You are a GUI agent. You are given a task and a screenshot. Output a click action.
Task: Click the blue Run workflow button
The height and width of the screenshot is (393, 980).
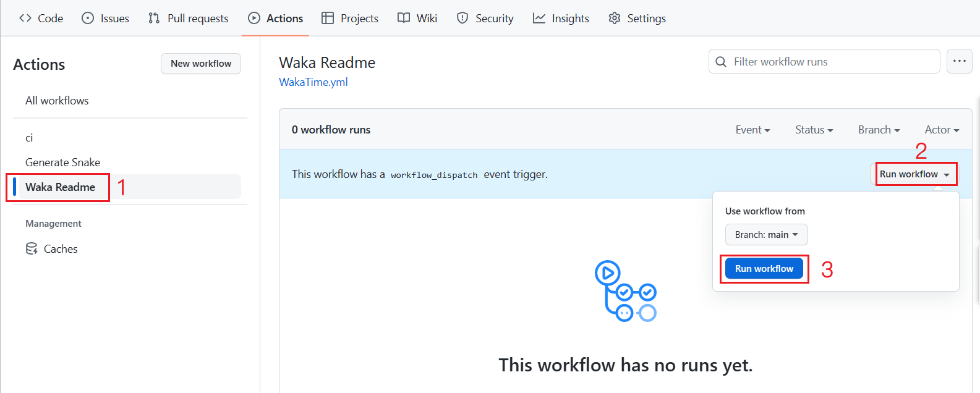point(764,269)
